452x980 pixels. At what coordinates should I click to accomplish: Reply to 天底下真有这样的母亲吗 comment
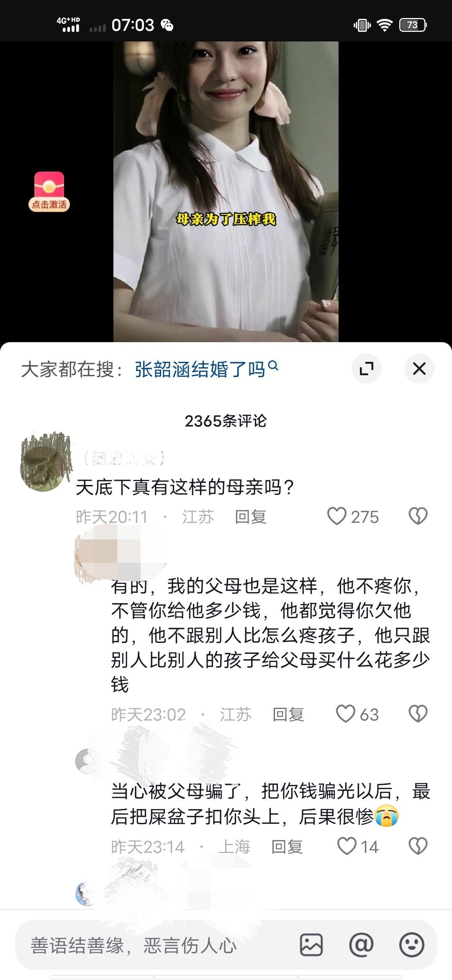pos(250,517)
